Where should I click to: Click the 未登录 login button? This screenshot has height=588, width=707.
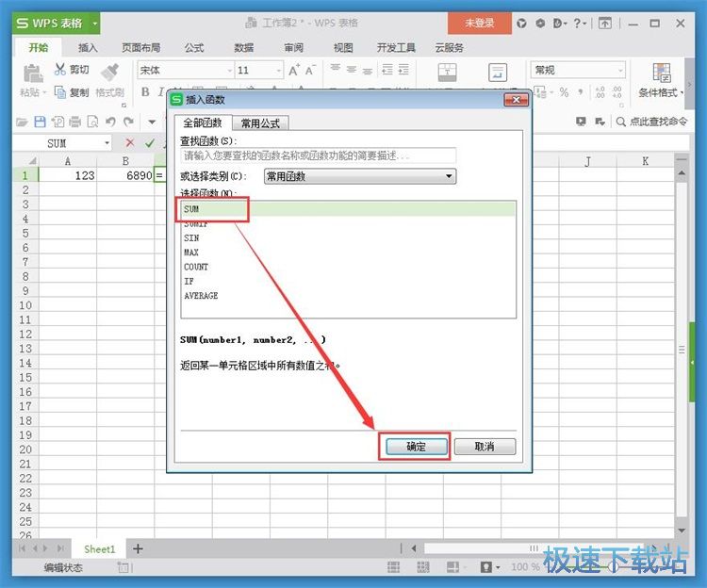pyautogui.click(x=479, y=23)
